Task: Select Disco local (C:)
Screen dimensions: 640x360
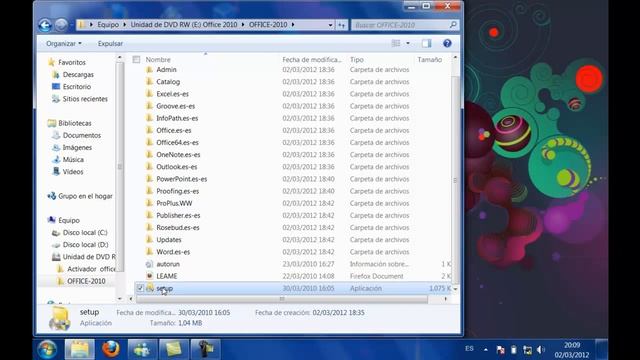Action: [80, 232]
